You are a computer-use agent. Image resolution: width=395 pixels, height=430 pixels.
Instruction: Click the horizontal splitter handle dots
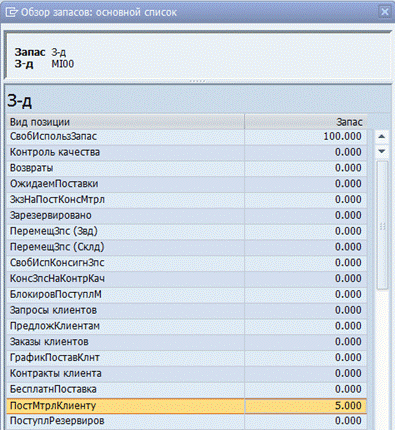197,81
